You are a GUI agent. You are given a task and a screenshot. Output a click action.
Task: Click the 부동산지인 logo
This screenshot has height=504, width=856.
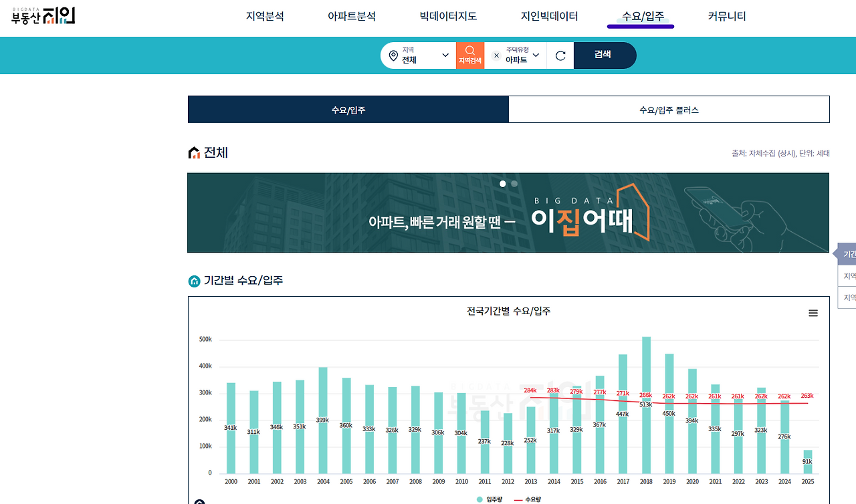tap(41, 15)
